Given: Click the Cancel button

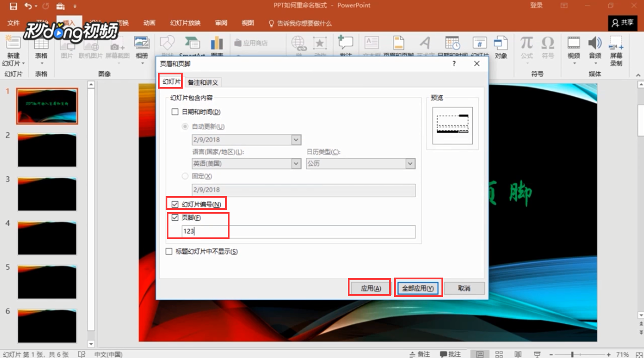Looking at the screenshot, I should 464,288.
